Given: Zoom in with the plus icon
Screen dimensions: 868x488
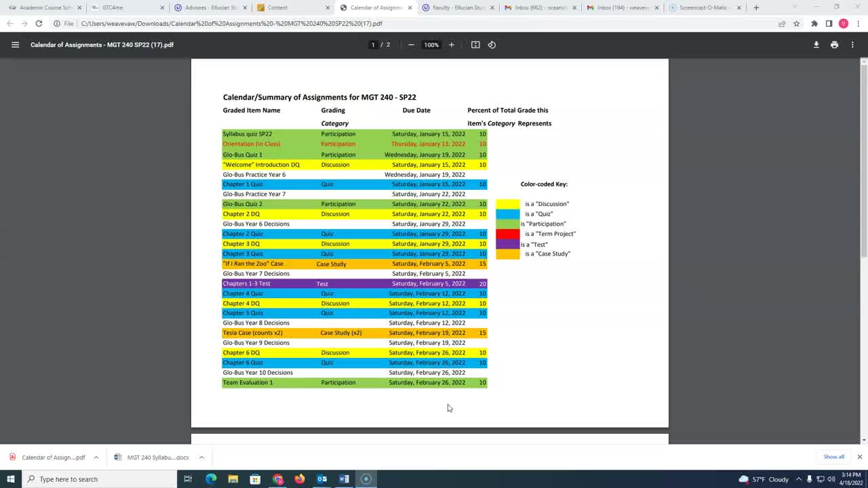Looking at the screenshot, I should 452,45.
